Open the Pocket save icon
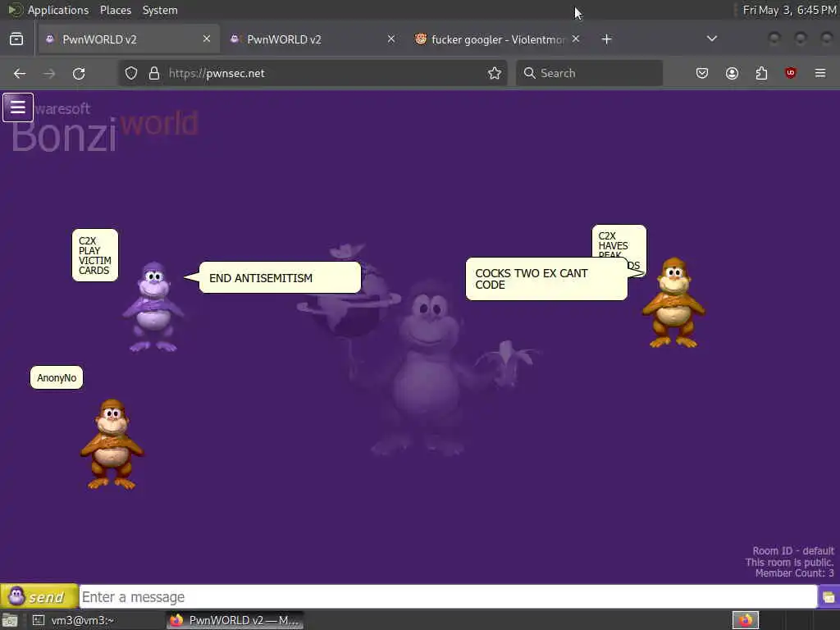 point(702,73)
